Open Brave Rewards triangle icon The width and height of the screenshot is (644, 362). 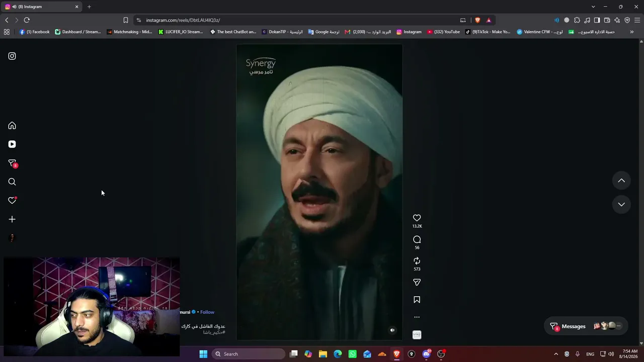pyautogui.click(x=489, y=20)
